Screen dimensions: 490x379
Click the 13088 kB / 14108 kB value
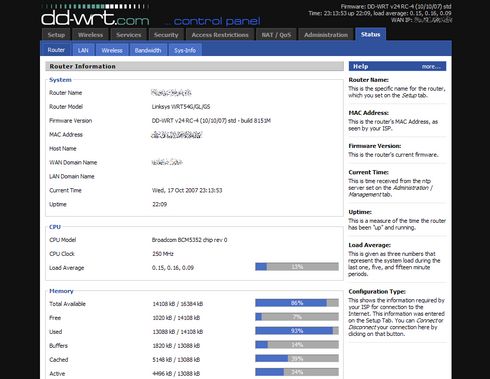tap(178, 332)
